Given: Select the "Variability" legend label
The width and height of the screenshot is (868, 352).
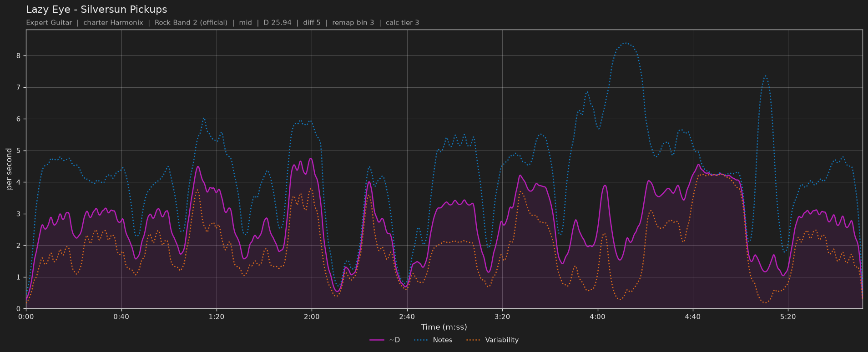Looking at the screenshot, I should point(502,340).
